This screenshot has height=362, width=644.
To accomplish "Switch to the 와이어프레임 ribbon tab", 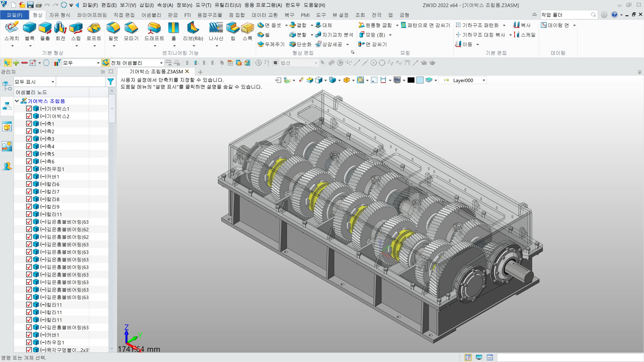I will click(92, 15).
